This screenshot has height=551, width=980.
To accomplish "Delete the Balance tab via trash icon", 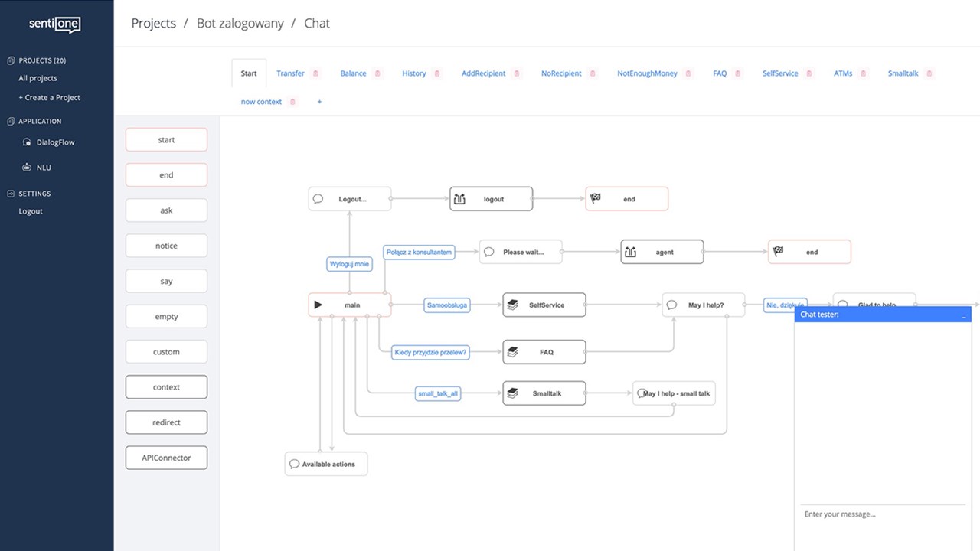I will click(377, 73).
